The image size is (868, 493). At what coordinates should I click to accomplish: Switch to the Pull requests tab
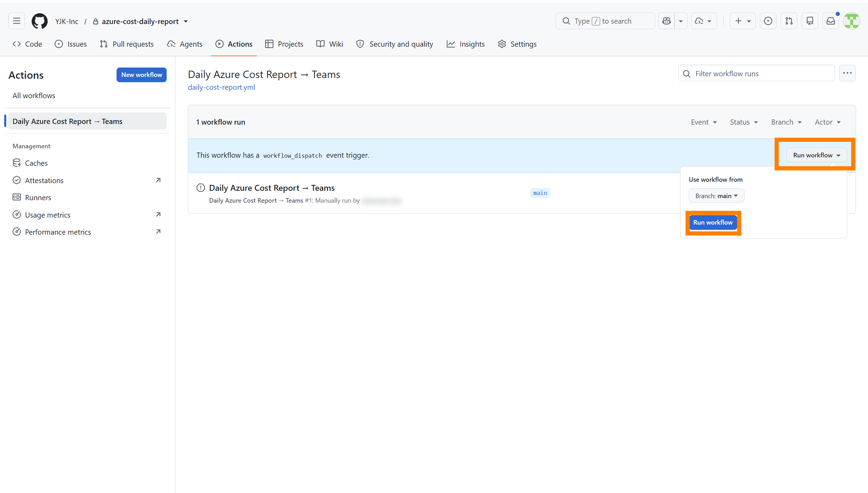[x=127, y=44]
